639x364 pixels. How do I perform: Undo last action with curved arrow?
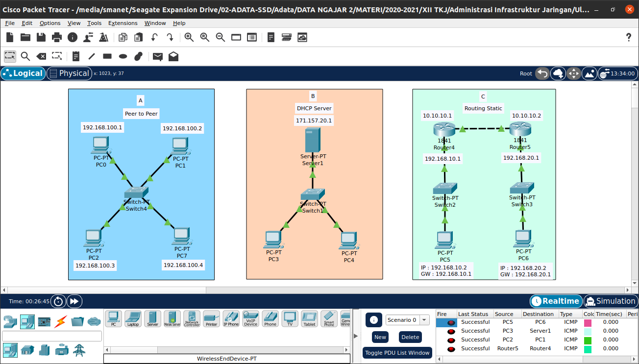(x=154, y=37)
